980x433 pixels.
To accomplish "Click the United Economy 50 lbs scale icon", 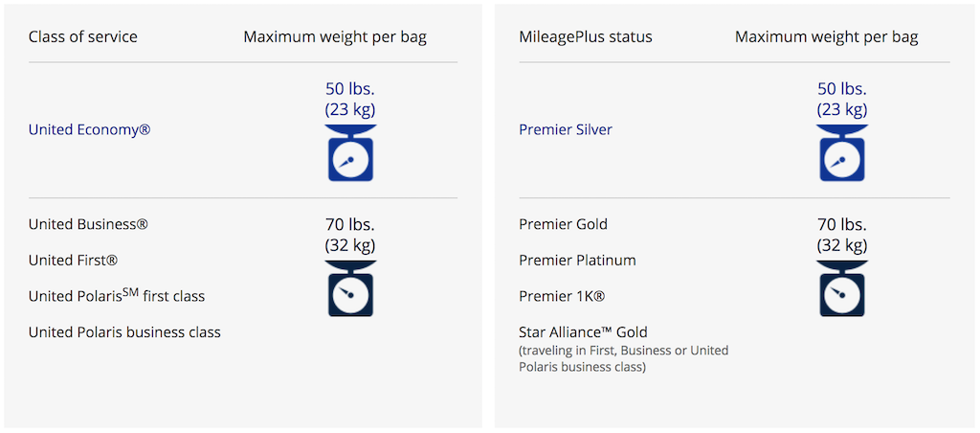I will (350, 152).
